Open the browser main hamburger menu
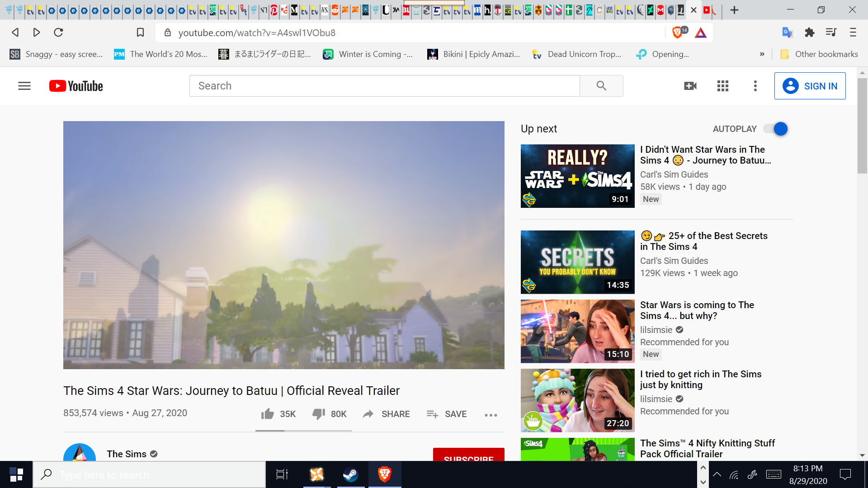 tap(853, 32)
